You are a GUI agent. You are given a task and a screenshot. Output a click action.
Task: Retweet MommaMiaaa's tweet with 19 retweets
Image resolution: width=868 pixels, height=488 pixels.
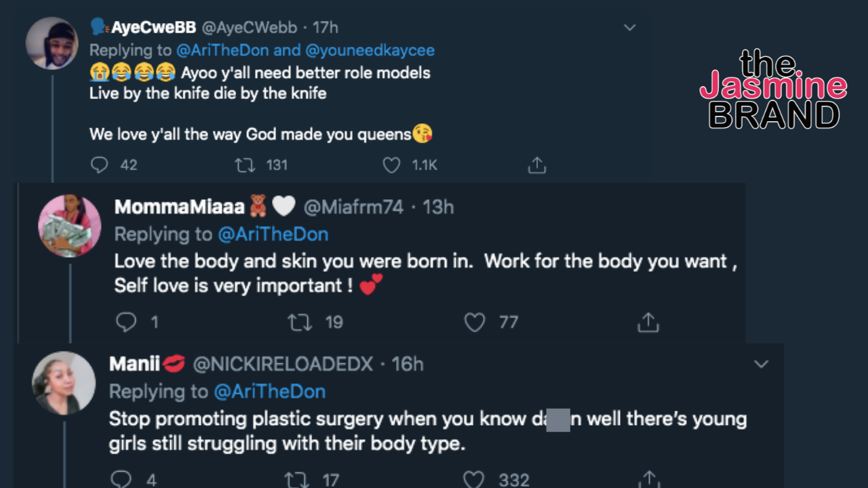[x=300, y=322]
